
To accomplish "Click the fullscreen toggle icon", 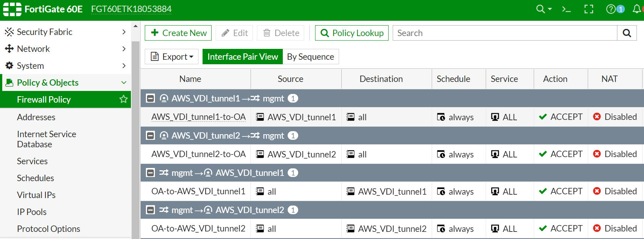I will click(589, 9).
